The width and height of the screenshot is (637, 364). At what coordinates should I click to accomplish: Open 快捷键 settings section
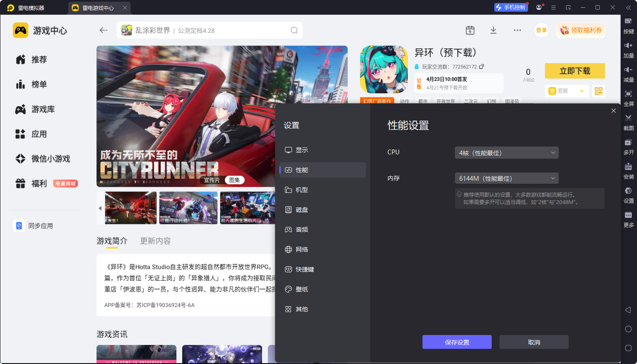click(x=323, y=269)
